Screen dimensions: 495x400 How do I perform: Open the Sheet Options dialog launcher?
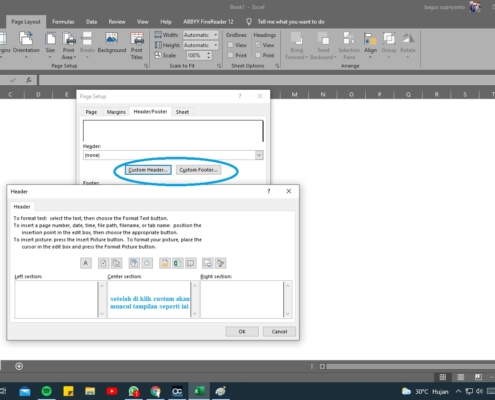[277, 66]
